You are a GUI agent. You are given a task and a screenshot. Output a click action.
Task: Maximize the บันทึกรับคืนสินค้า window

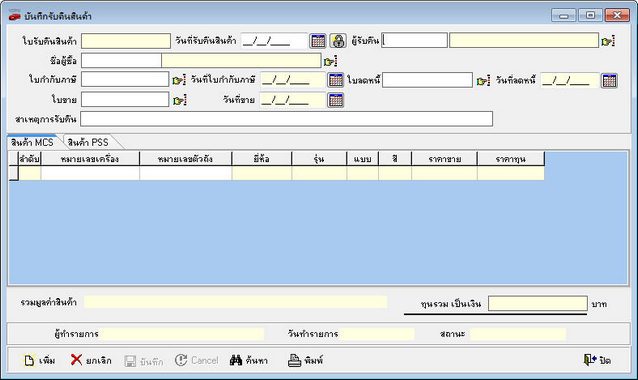(590, 15)
